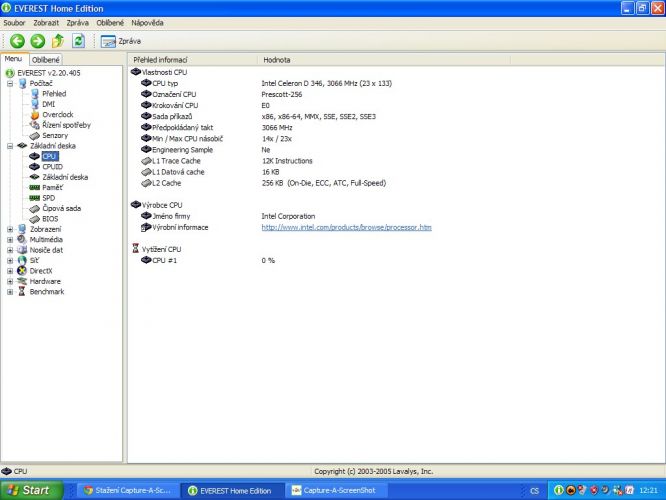Select the Řízení spotřeby icon
The height and width of the screenshot is (500, 666).
coord(35,125)
